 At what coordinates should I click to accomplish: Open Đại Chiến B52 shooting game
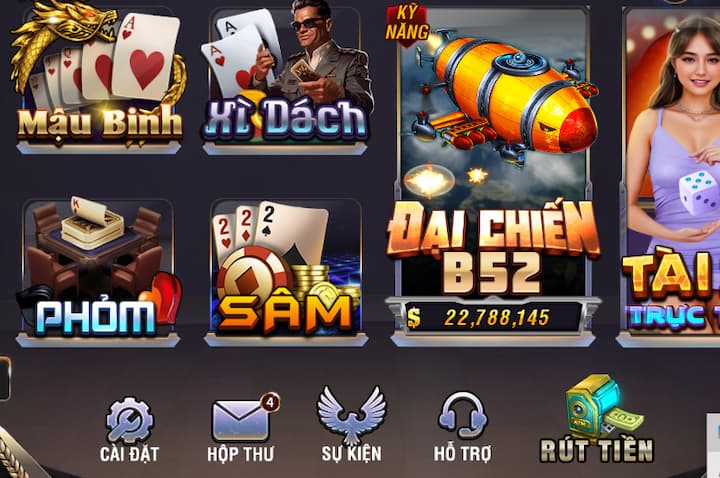(494, 174)
